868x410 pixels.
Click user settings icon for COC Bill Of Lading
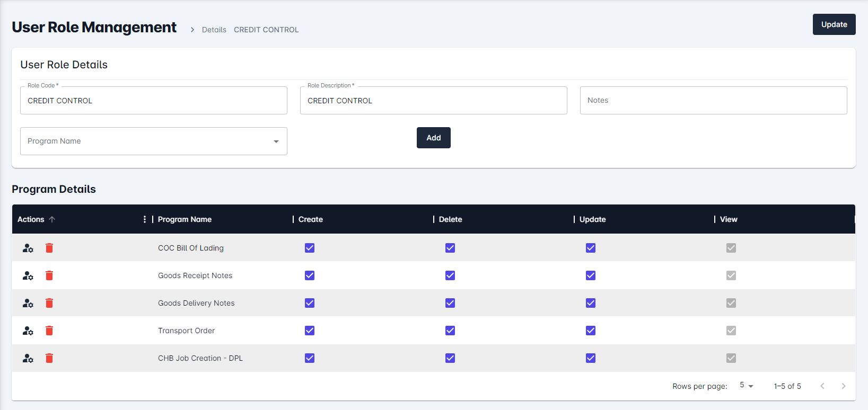[28, 248]
